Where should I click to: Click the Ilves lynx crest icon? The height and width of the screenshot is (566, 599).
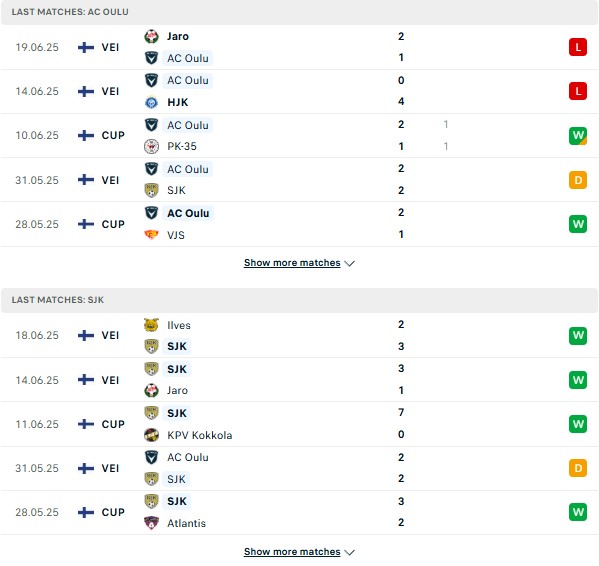point(151,325)
